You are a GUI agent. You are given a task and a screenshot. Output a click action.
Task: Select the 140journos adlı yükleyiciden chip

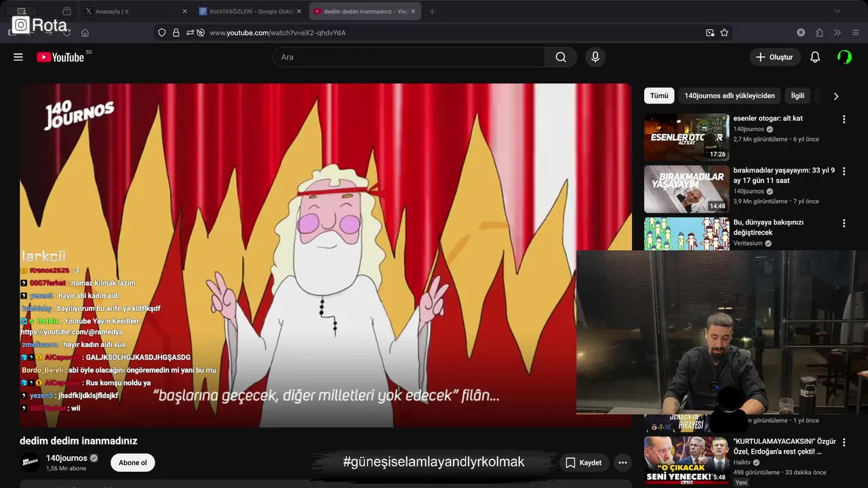click(730, 96)
